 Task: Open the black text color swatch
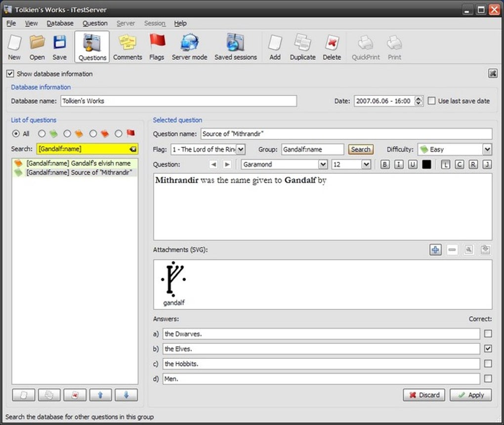point(426,165)
